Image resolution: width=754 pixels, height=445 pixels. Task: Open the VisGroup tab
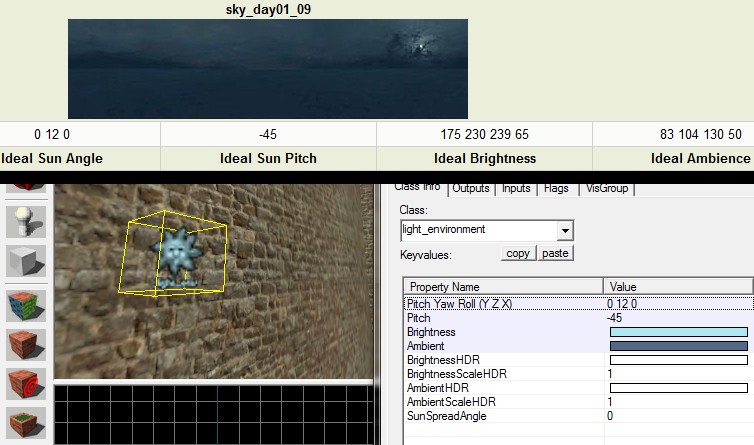[607, 189]
